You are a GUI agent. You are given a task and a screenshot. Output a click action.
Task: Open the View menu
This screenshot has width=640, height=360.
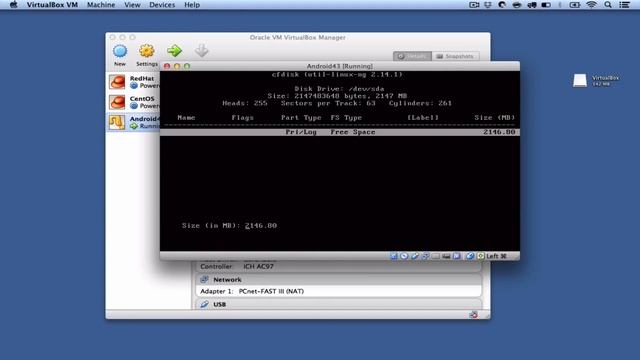coord(132,5)
